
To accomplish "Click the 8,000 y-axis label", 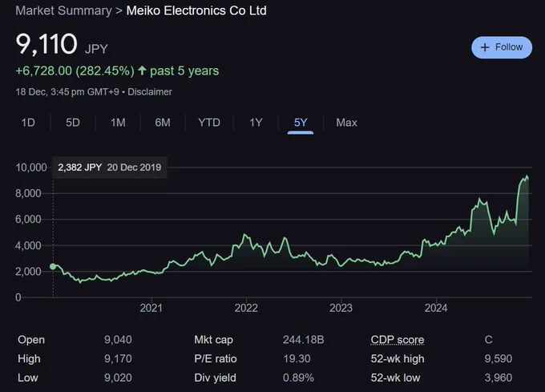I will [x=28, y=193].
